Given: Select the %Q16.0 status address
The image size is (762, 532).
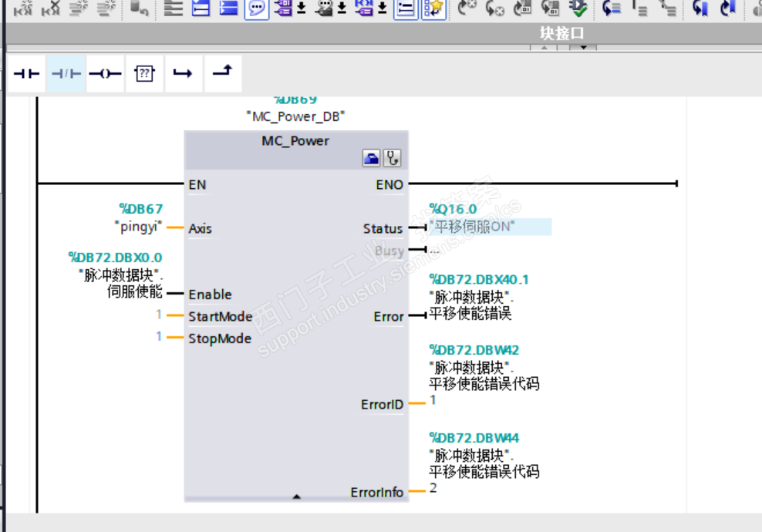Looking at the screenshot, I should [453, 209].
